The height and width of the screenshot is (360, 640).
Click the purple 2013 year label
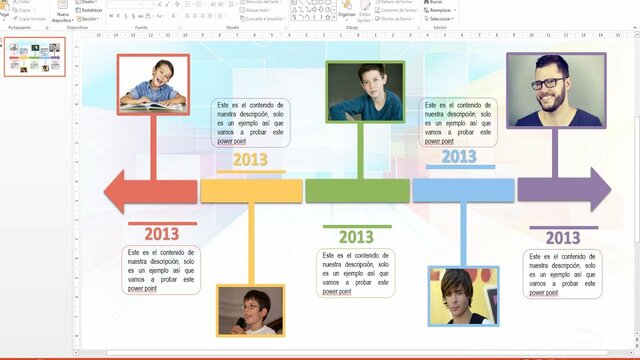coord(563,238)
